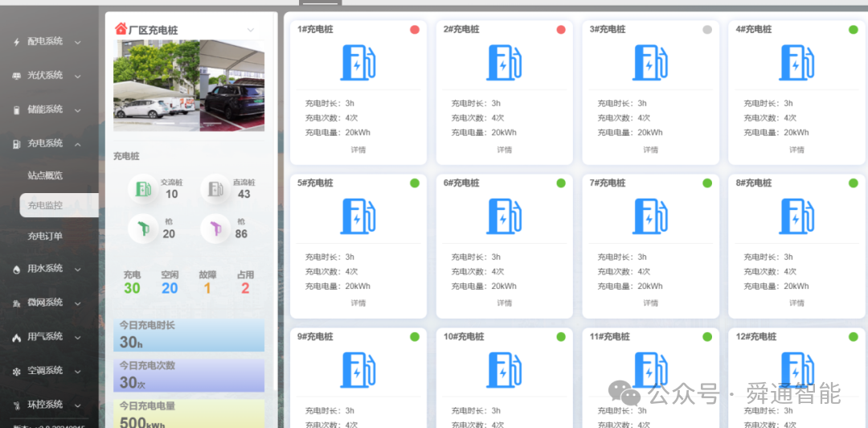Open 详情 link on 7#充电桩 card
The image size is (868, 428).
coord(650,303)
